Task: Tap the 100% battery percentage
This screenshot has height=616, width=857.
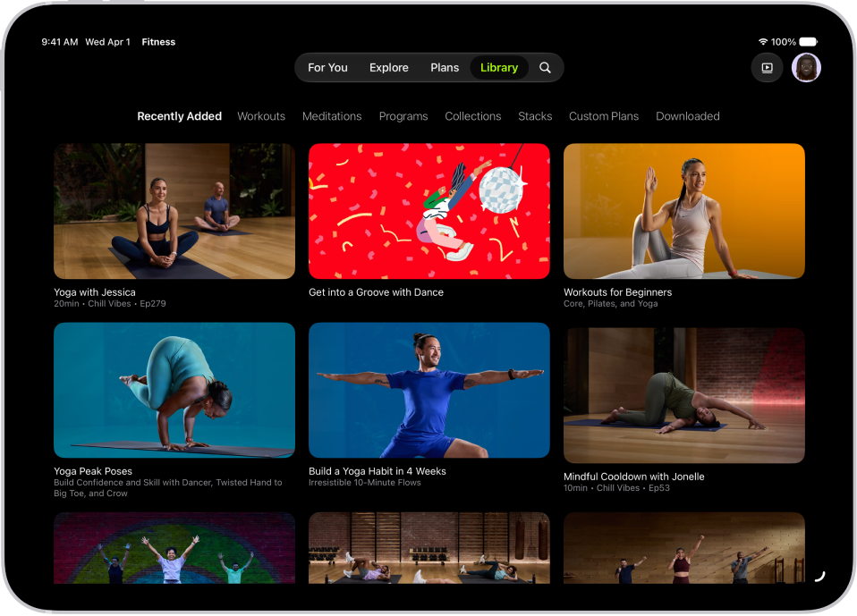Action: (x=784, y=42)
